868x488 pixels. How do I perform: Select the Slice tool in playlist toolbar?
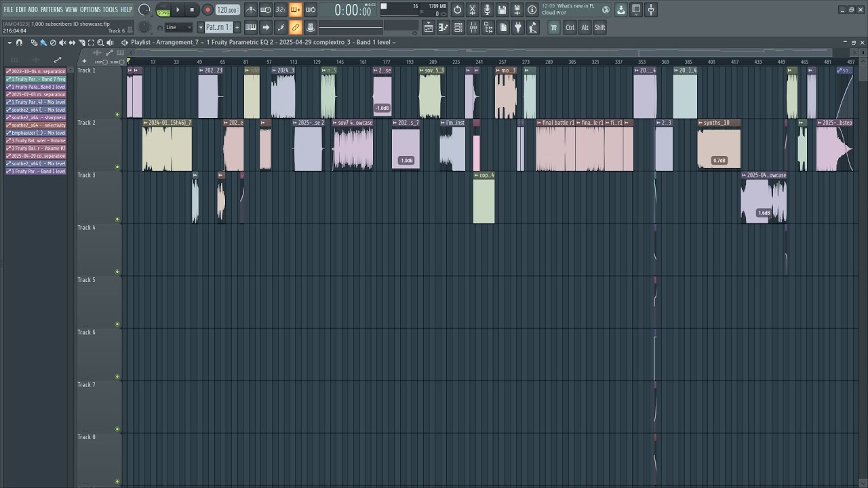81,43
